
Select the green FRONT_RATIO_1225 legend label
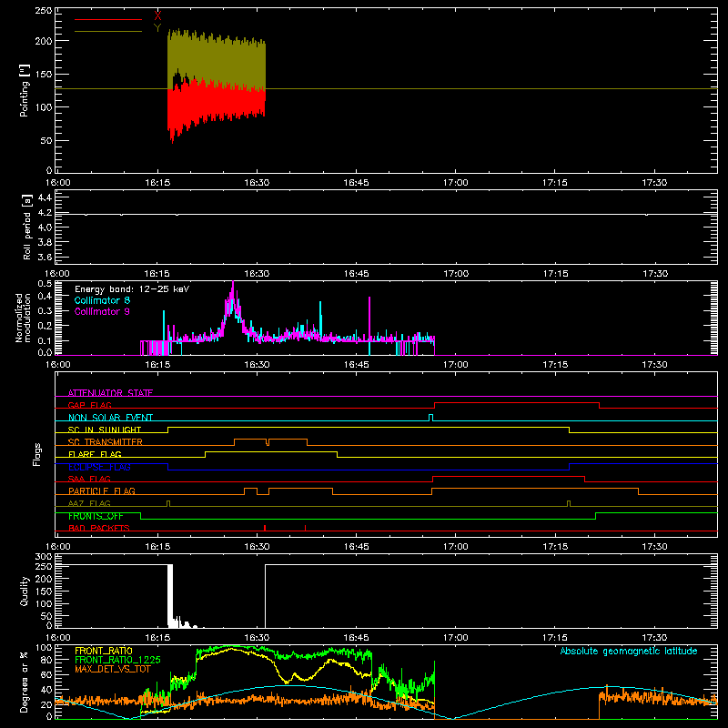pyautogui.click(x=117, y=660)
